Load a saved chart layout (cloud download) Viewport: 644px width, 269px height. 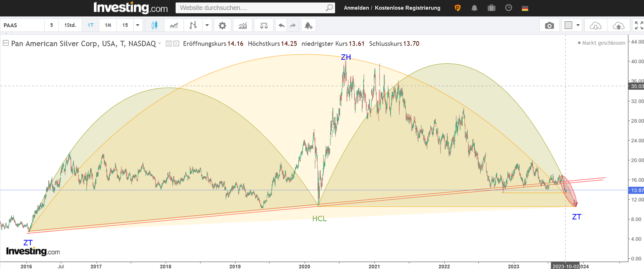(x=596, y=25)
